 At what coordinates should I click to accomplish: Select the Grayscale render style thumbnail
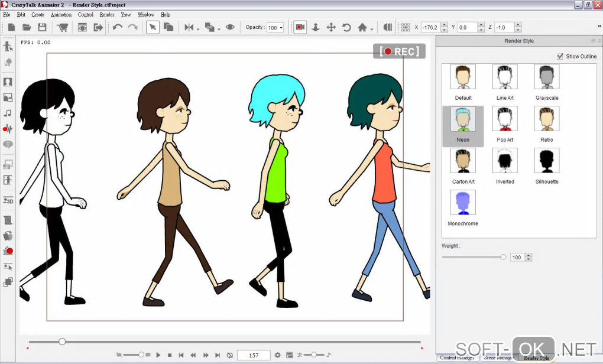[547, 77]
